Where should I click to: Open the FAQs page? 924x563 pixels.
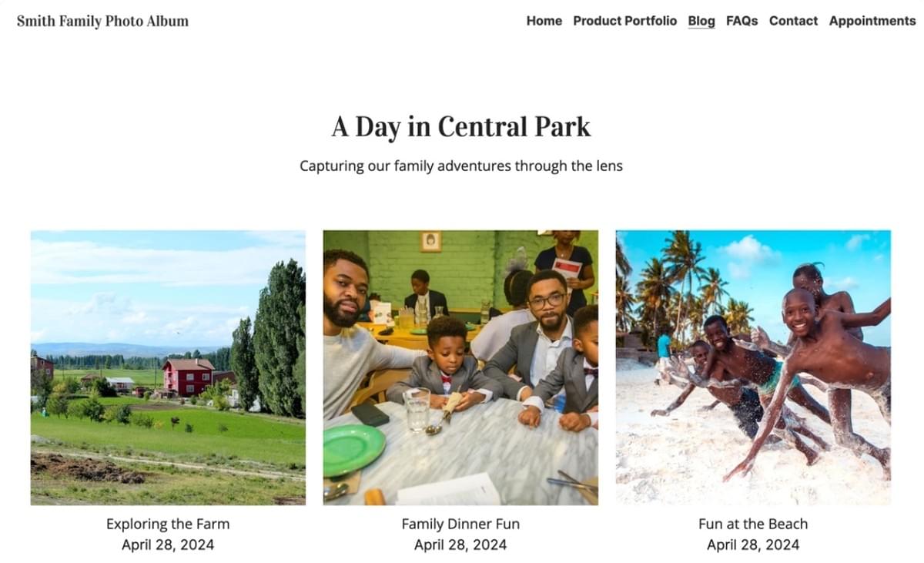742,21
